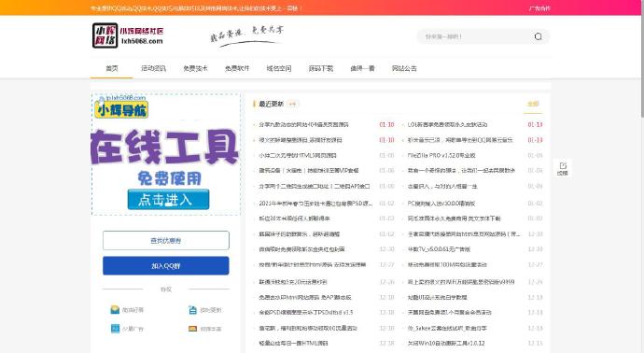644x353 pixels.
Task: Open the 100M article dated 12-27
Action: point(447,264)
